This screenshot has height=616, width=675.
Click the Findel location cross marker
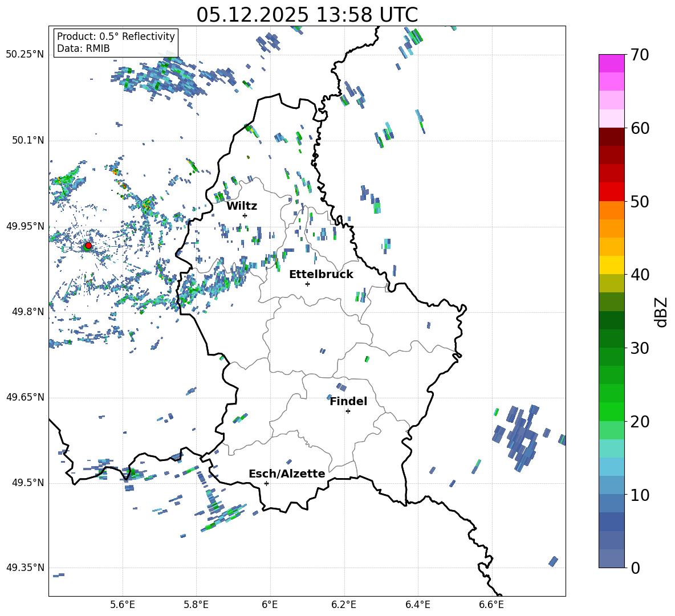pos(348,411)
